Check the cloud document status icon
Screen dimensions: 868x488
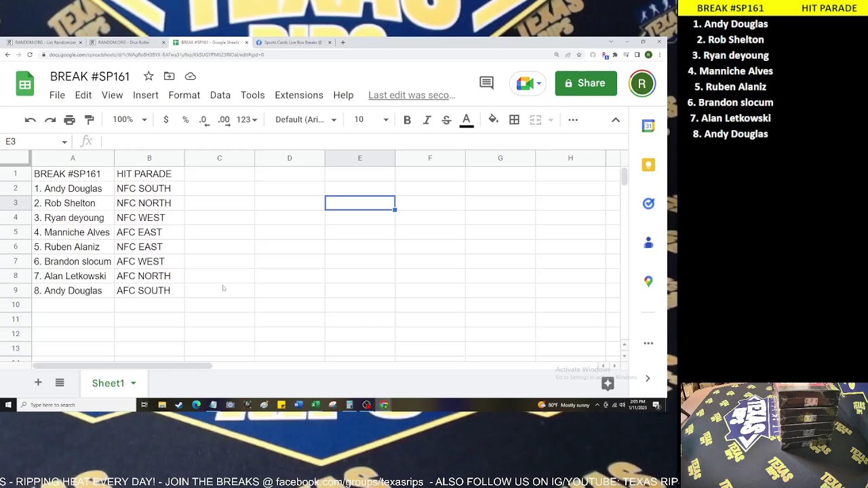pos(191,76)
